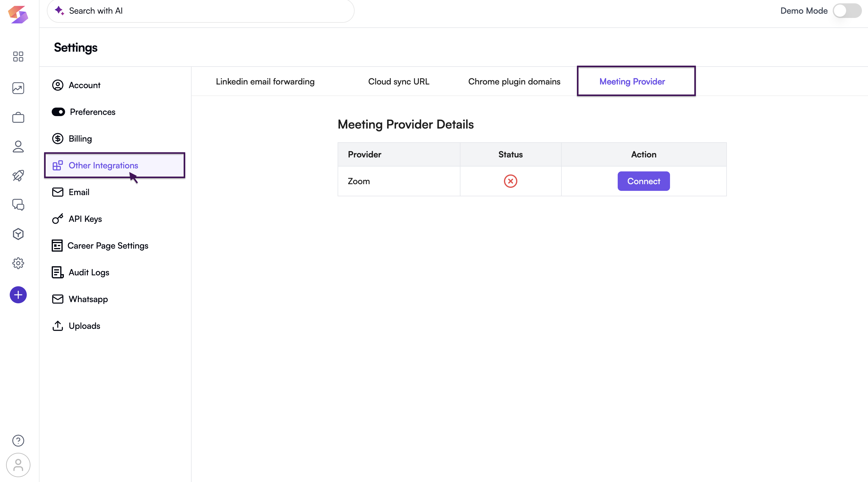
Task: Click the API Keys key icon
Action: point(57,219)
